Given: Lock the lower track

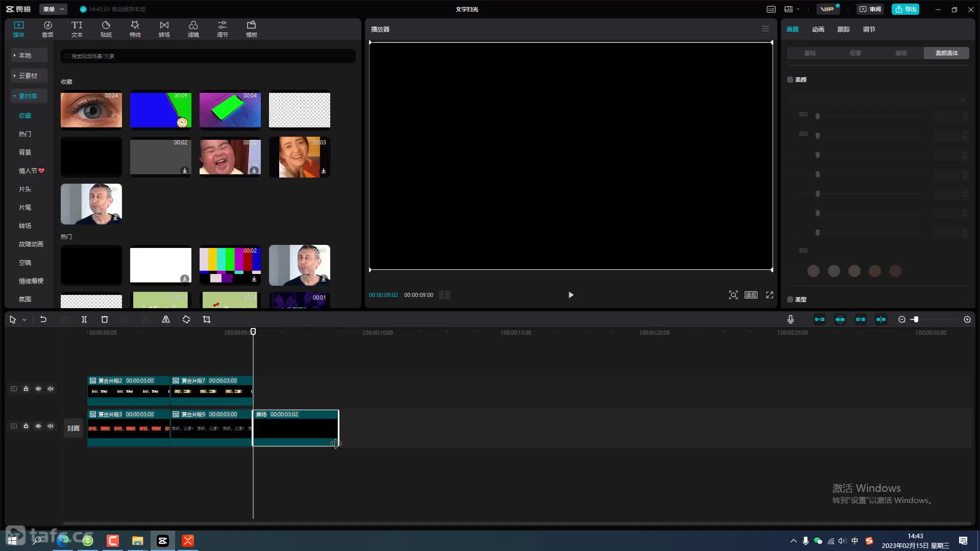Looking at the screenshot, I should pyautogui.click(x=26, y=426).
